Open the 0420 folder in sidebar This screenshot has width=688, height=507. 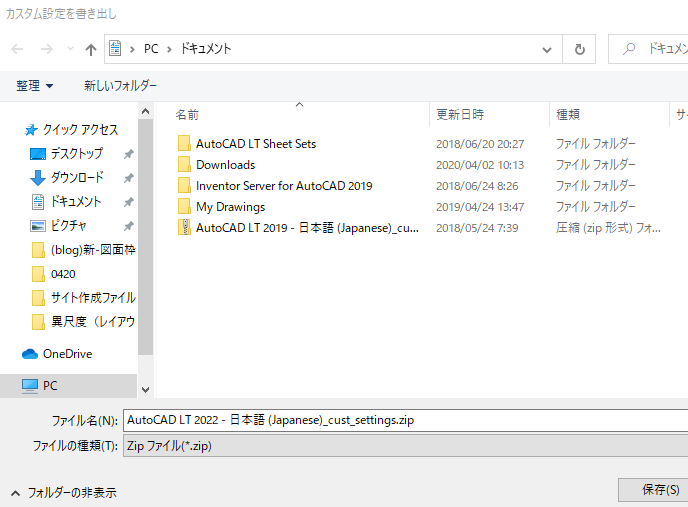pyautogui.click(x=63, y=274)
